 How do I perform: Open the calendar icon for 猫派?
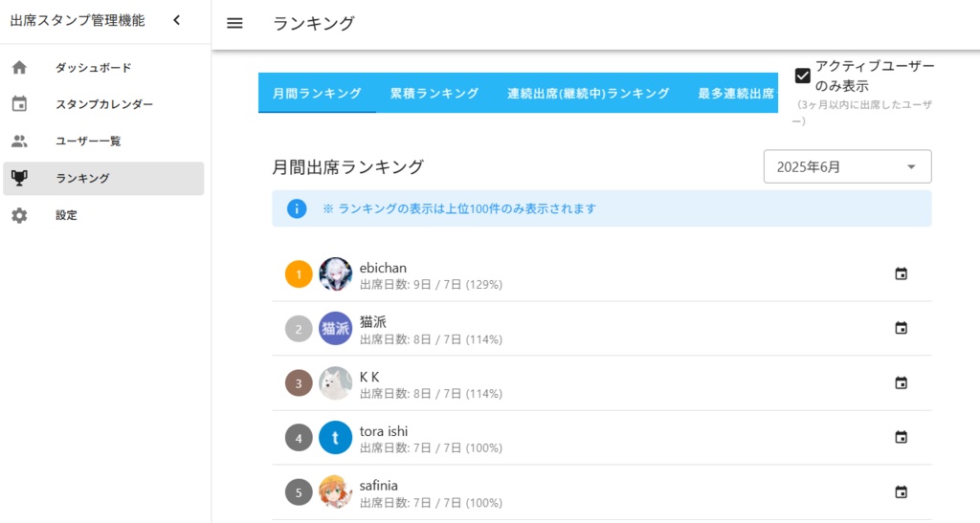coord(901,329)
